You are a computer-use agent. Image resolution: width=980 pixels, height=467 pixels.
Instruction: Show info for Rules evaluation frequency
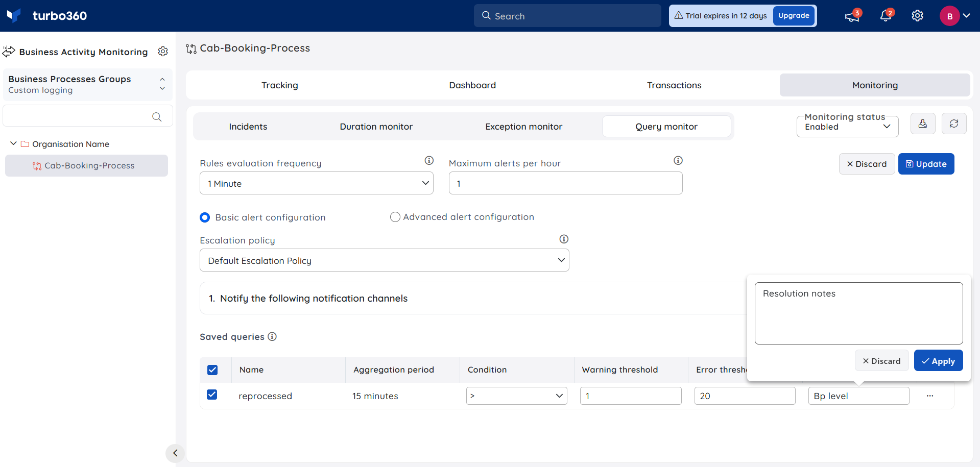[429, 161]
